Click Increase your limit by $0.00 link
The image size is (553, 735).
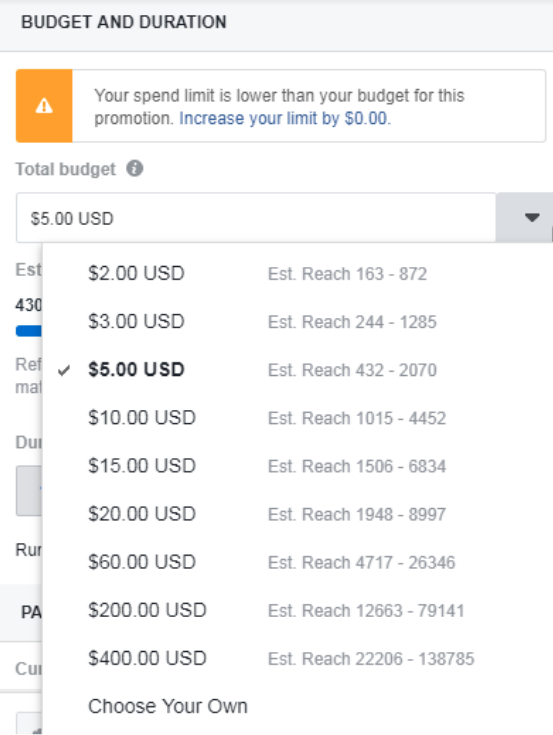click(285, 119)
